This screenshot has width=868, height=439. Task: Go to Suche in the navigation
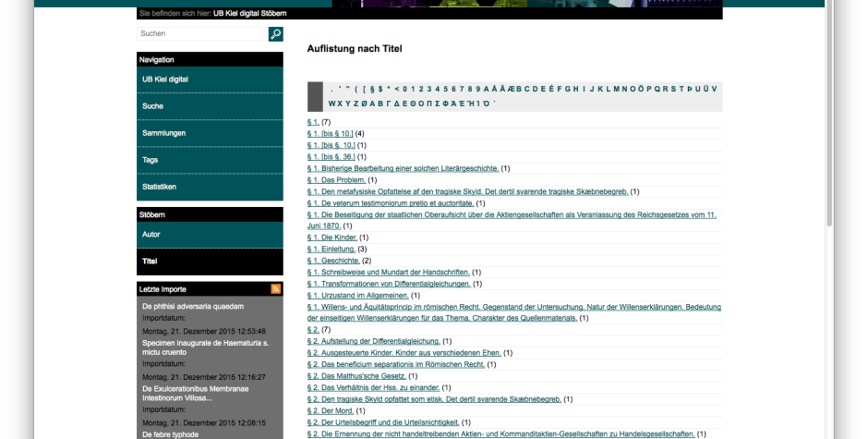point(210,106)
